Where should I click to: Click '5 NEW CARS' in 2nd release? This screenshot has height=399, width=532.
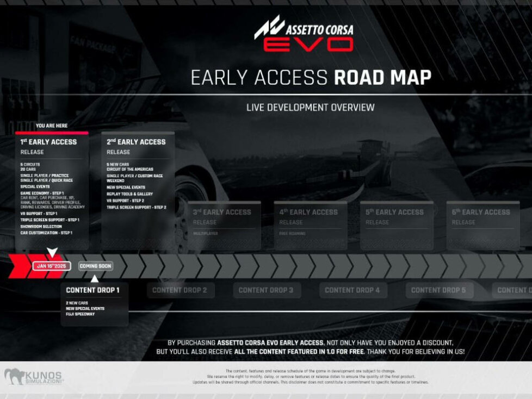click(117, 164)
